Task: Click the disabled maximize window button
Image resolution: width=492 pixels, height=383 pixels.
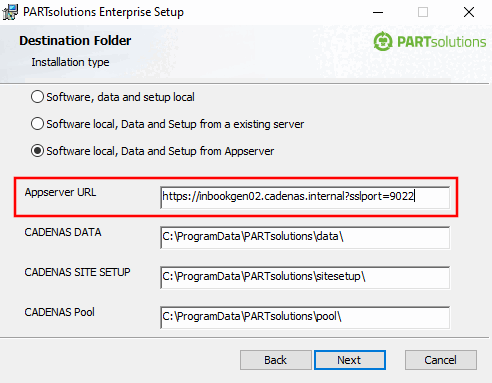Action: tap(423, 12)
